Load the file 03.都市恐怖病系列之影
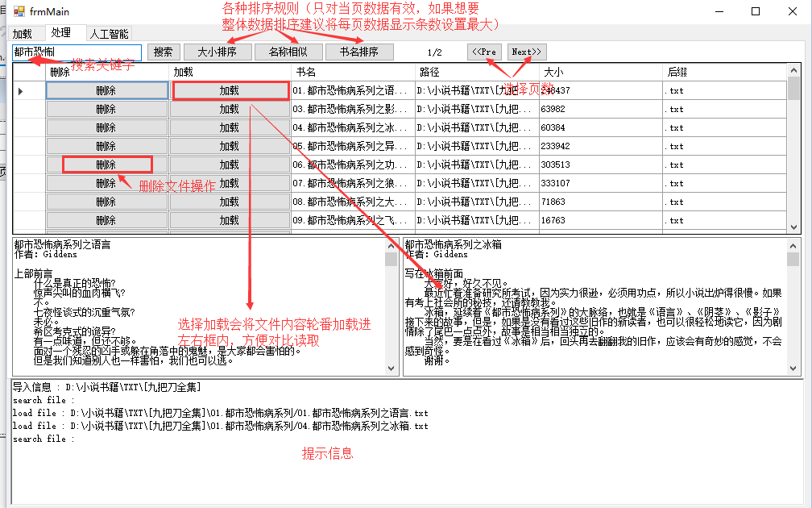Screen dimensions: 812x508 click(x=230, y=110)
